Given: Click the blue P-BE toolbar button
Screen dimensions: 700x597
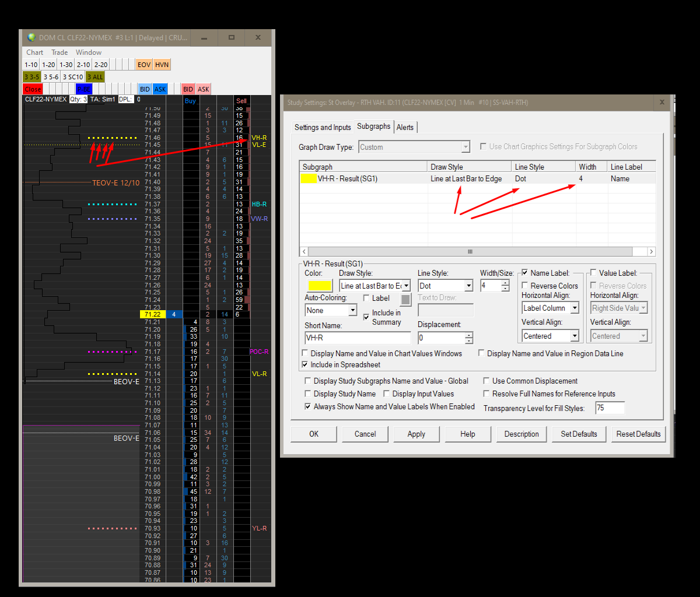Looking at the screenshot, I should coord(84,89).
